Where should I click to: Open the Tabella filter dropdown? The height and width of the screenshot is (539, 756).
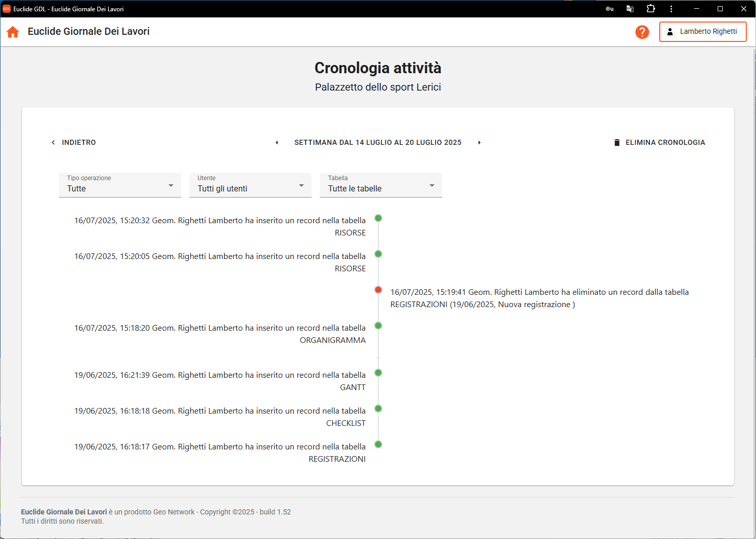click(x=381, y=185)
